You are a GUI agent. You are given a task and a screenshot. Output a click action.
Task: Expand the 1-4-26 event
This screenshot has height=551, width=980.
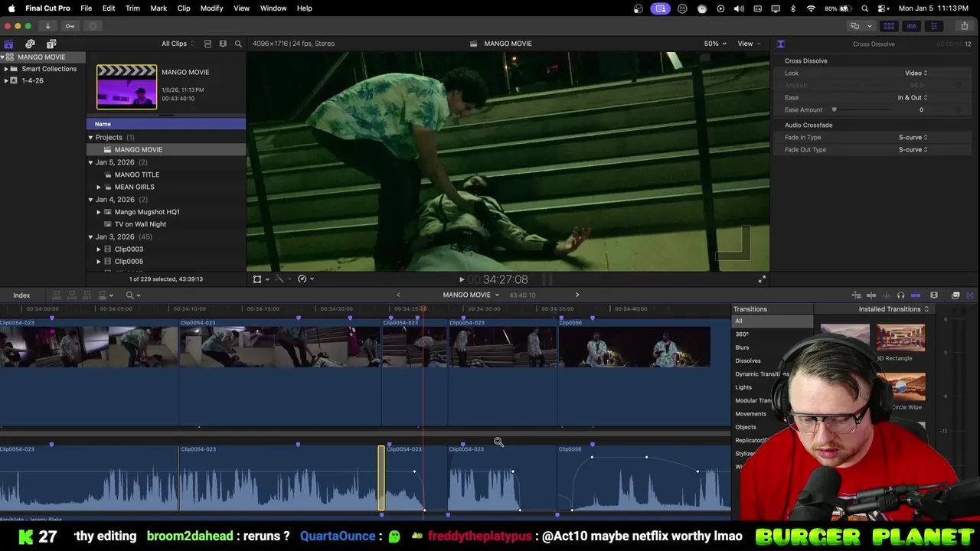tap(6, 80)
